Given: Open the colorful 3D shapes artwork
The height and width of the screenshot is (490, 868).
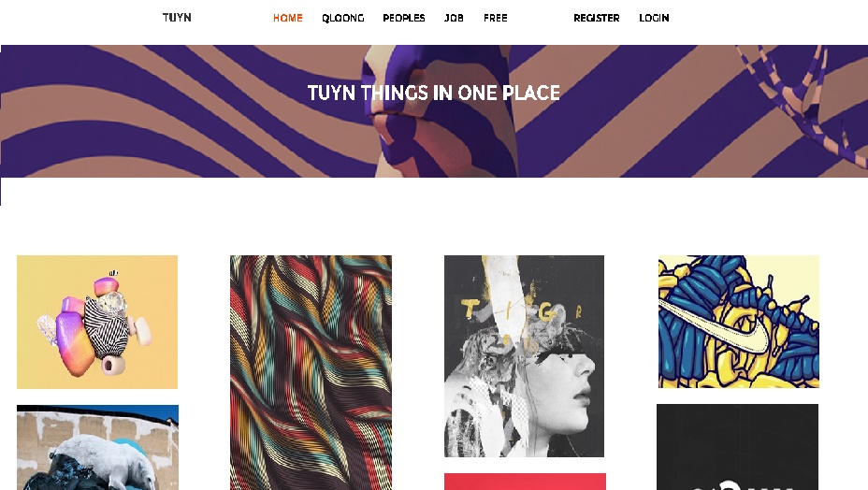Looking at the screenshot, I should 97,322.
